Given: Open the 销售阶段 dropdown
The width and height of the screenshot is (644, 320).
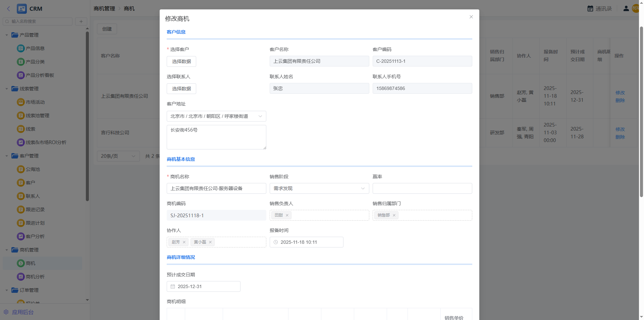Looking at the screenshot, I should coord(319,188).
